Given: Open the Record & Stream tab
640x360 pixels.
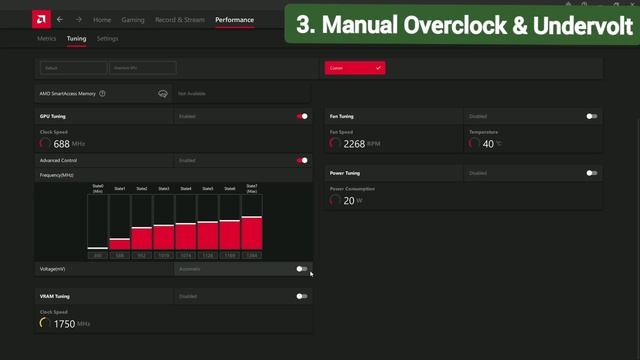Looking at the screenshot, I should (x=180, y=20).
